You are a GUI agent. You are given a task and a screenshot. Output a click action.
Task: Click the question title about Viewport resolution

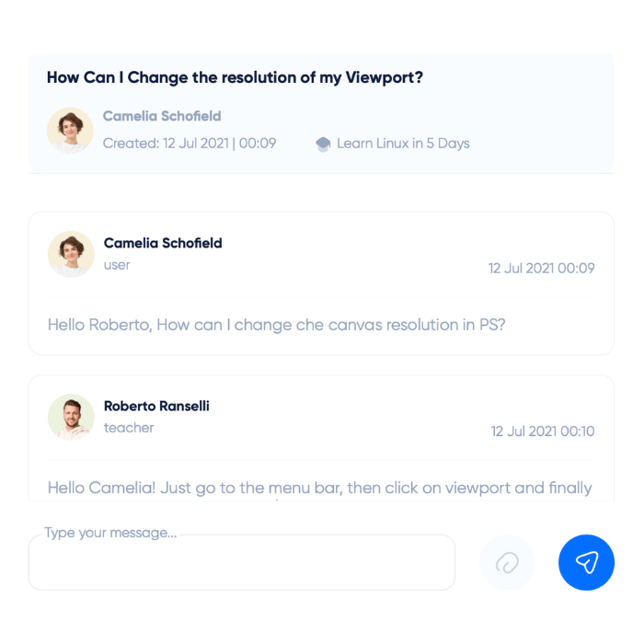[235, 77]
